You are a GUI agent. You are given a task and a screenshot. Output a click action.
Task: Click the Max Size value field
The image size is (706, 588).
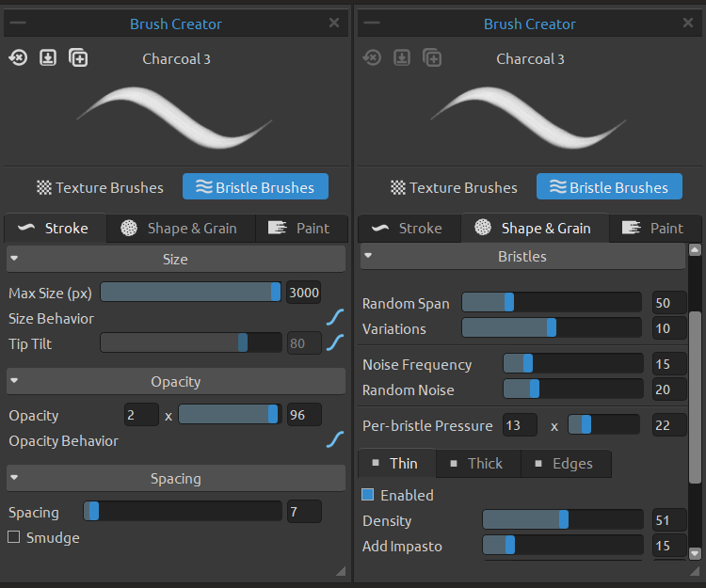tap(304, 293)
